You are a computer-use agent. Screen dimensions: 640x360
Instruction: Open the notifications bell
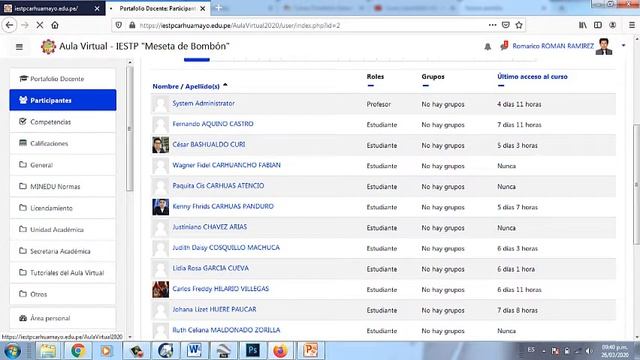(x=487, y=47)
